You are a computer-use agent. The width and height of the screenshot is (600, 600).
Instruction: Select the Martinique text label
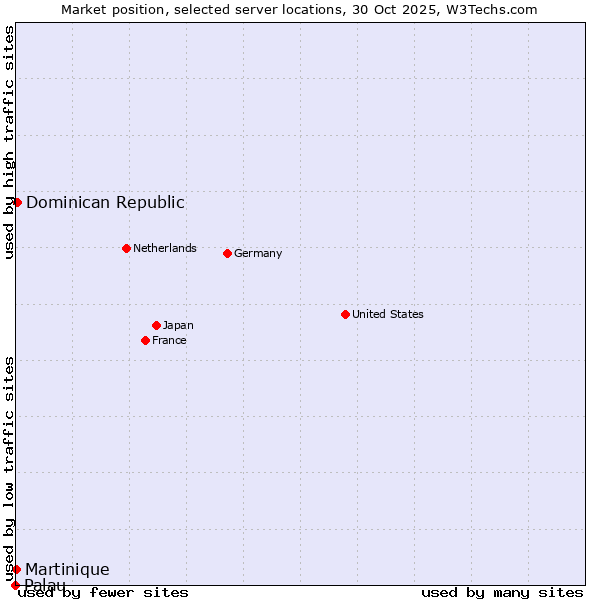(x=67, y=569)
